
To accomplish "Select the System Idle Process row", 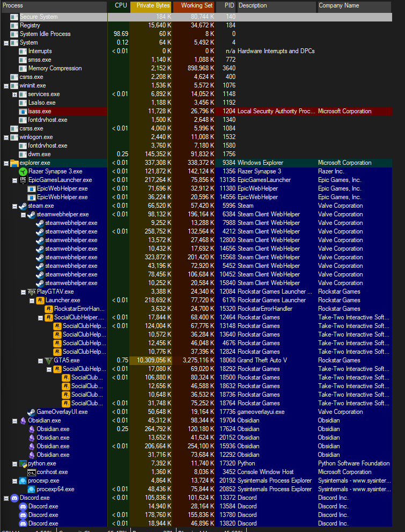I will (x=196, y=34).
